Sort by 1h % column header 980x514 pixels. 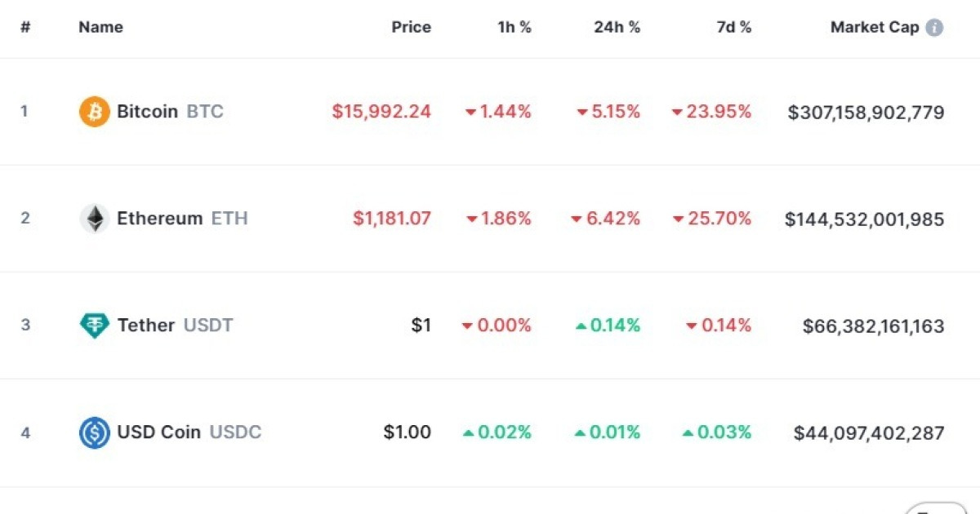(514, 27)
